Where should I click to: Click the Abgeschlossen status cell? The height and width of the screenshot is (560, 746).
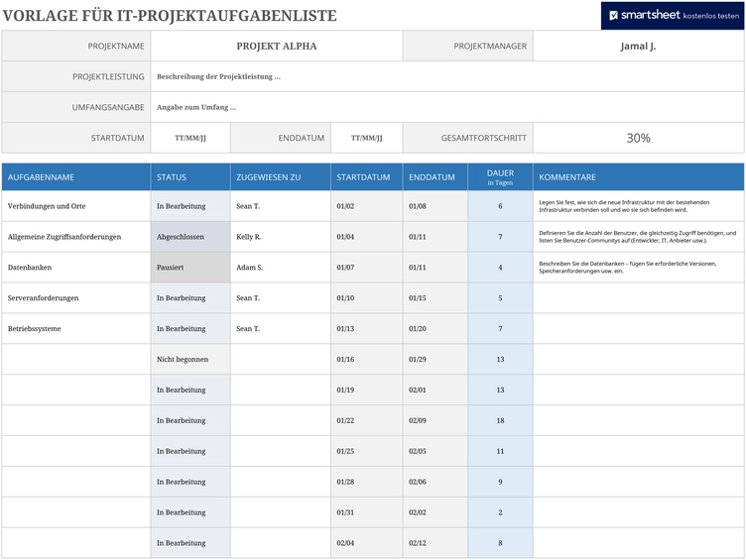[190, 237]
